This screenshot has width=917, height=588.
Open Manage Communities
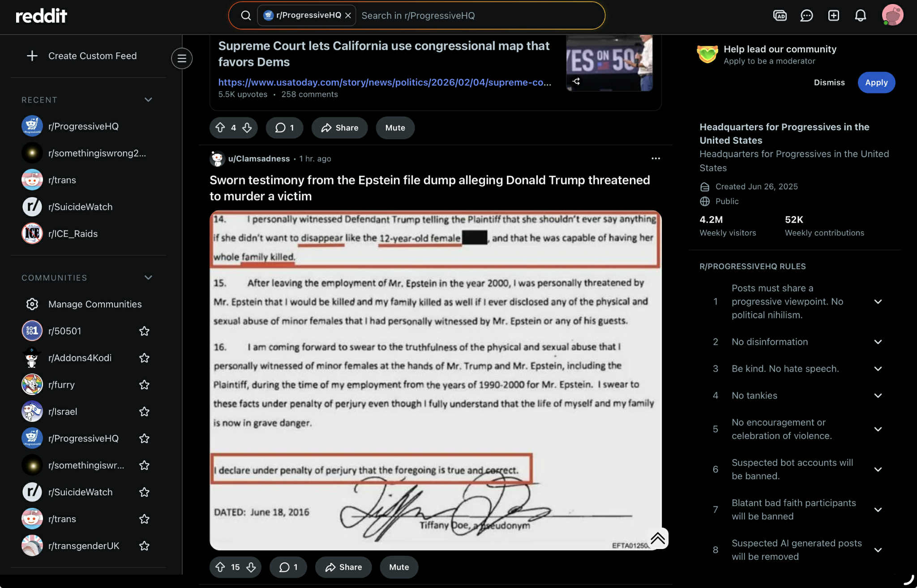click(x=94, y=304)
